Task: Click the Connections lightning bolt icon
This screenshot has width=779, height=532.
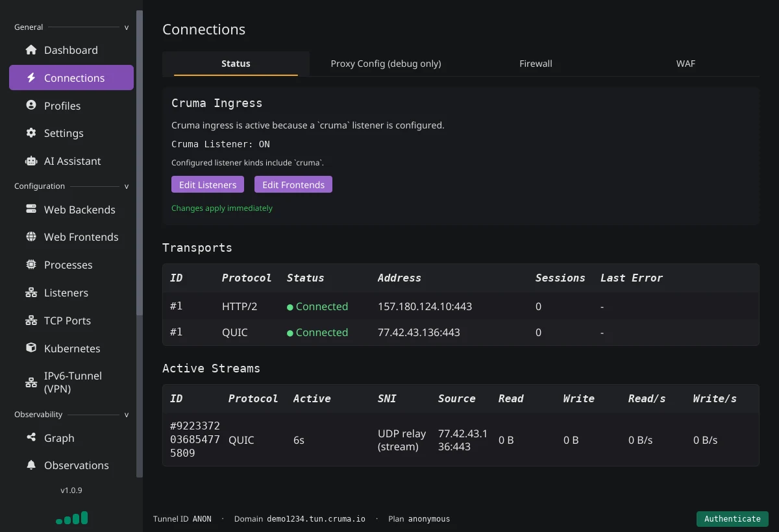Action: (31, 78)
